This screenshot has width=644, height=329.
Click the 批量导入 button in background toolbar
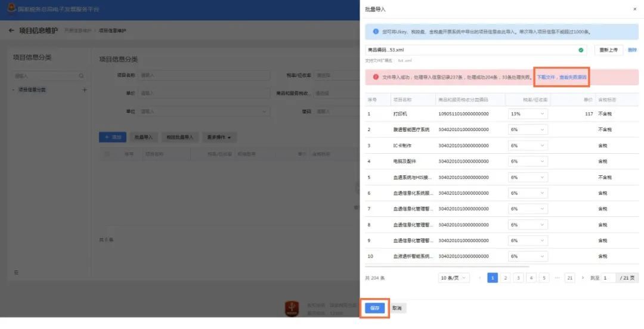(144, 137)
